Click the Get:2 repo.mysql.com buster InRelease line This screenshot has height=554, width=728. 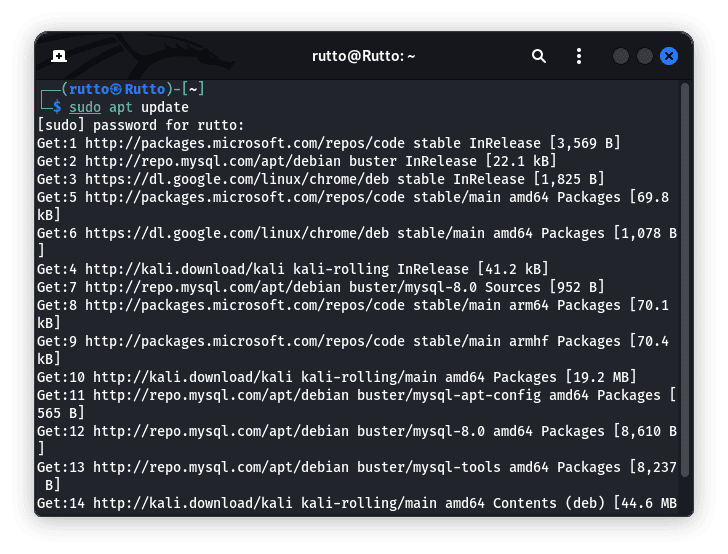[x=297, y=161]
